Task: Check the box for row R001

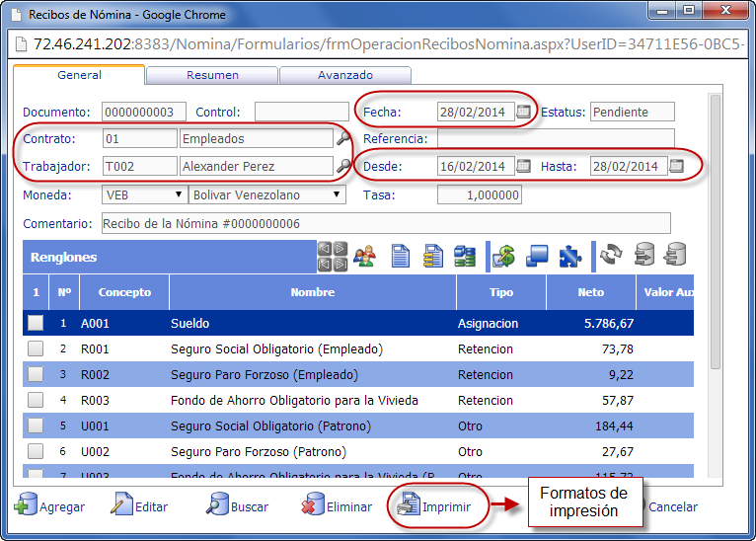Action: click(36, 348)
